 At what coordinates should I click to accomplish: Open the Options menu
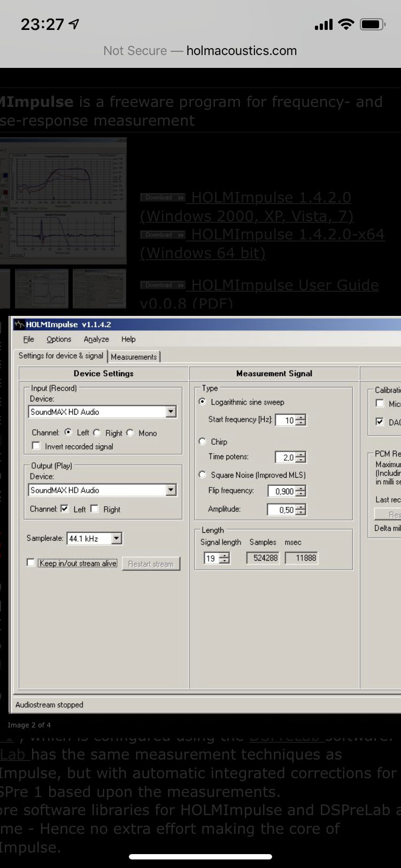(x=58, y=339)
